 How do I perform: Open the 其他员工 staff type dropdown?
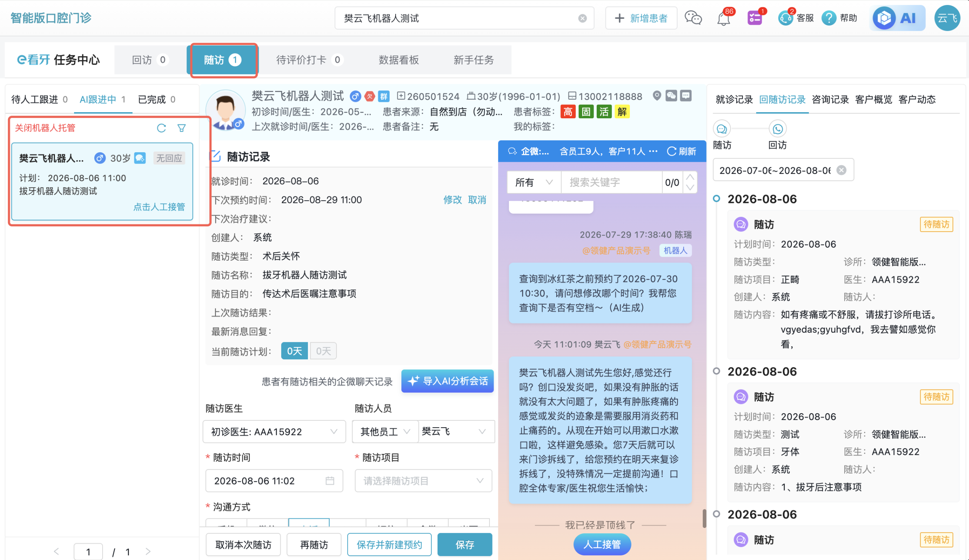pyautogui.click(x=385, y=431)
